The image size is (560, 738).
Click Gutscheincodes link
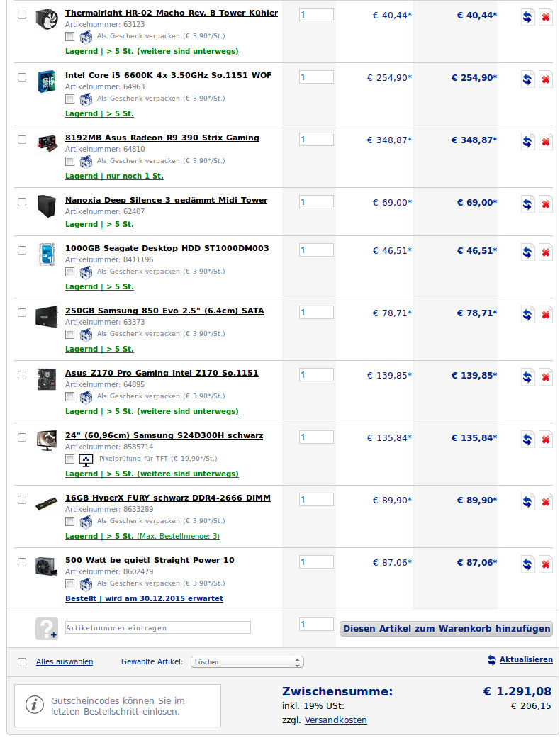click(x=84, y=701)
